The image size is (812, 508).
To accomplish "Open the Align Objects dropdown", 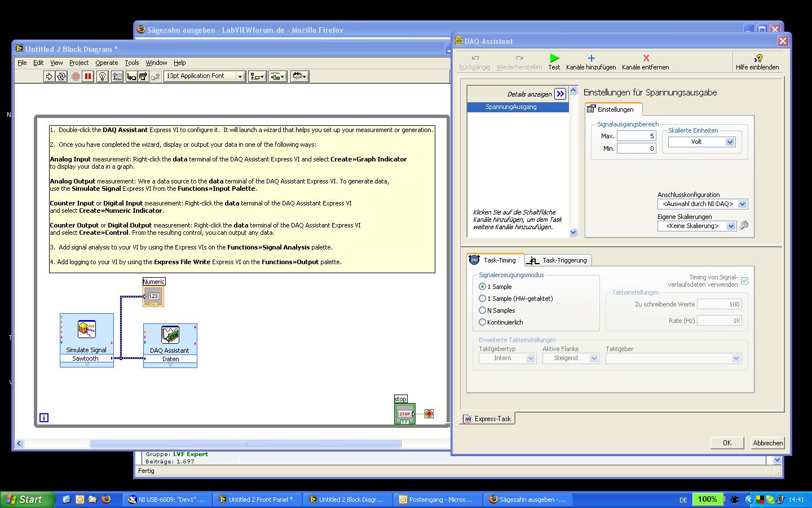I will click(x=257, y=76).
